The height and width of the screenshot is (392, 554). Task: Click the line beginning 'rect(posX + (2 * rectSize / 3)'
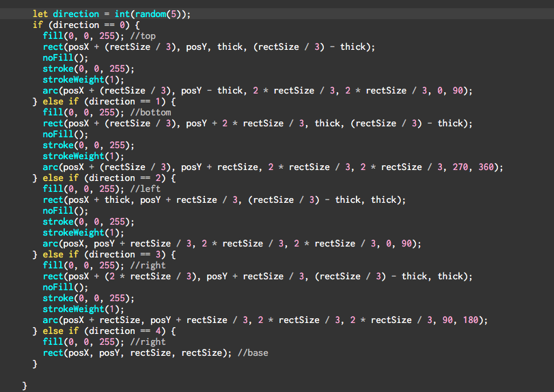coord(258,277)
